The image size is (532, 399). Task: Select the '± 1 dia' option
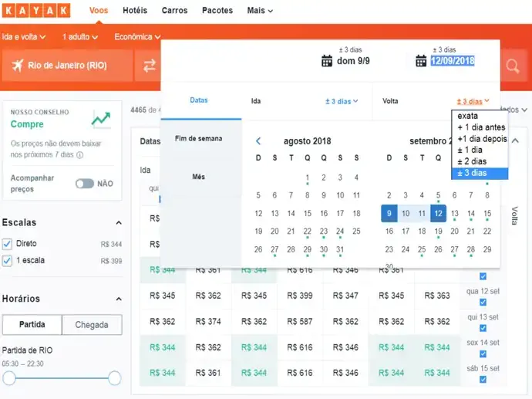point(480,150)
